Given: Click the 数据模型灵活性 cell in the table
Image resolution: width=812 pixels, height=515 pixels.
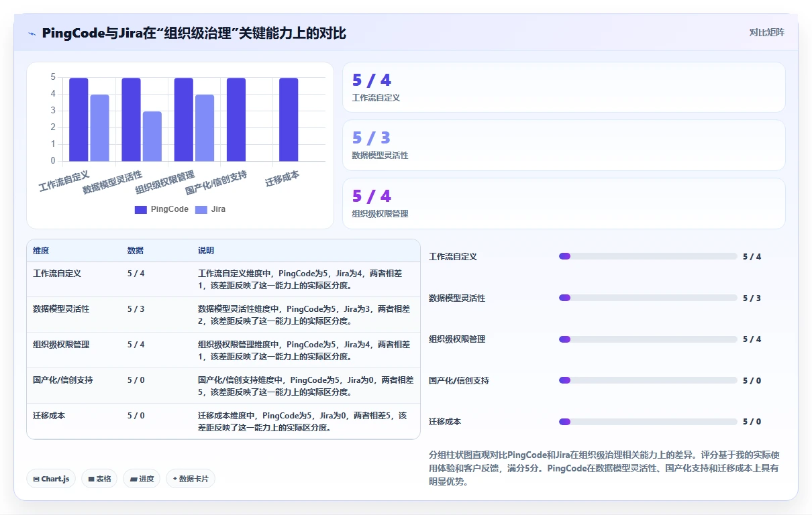Looking at the screenshot, I should pyautogui.click(x=61, y=309).
